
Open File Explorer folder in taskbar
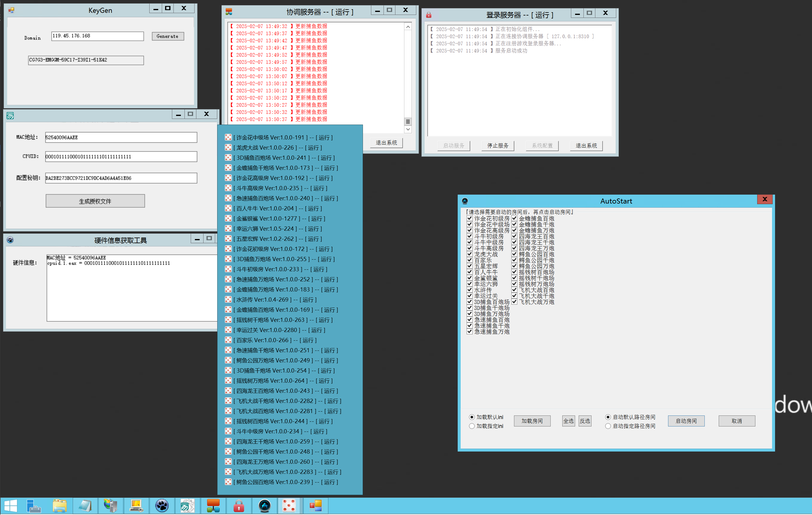pos(60,506)
